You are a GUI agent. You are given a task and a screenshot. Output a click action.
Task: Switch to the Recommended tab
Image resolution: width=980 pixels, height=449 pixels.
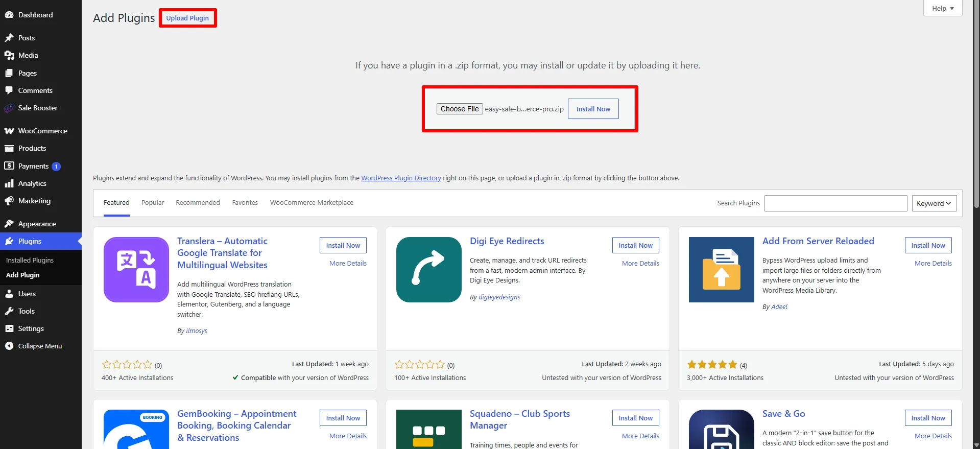[198, 203]
